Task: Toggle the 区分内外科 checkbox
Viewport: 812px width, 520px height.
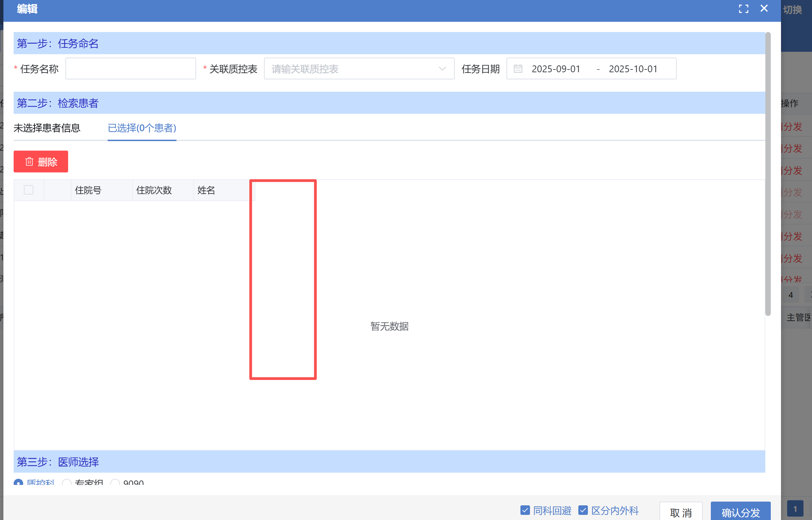Action: click(x=583, y=510)
